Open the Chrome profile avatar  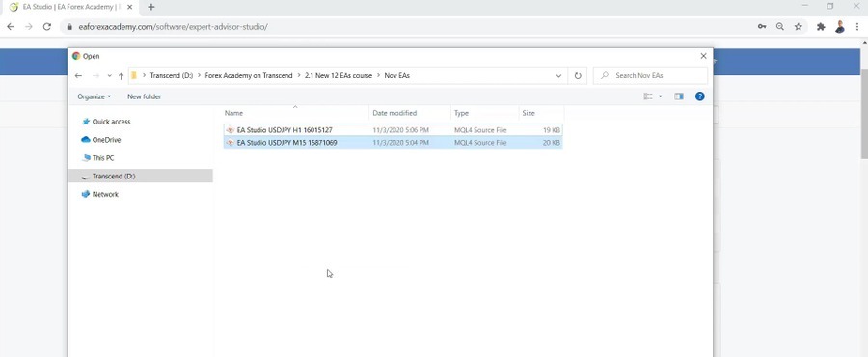point(840,27)
